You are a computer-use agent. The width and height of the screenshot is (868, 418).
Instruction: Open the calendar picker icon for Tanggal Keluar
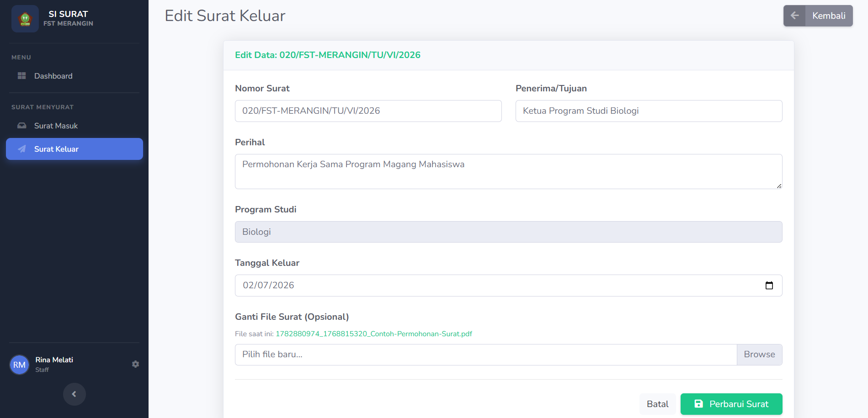coord(769,285)
